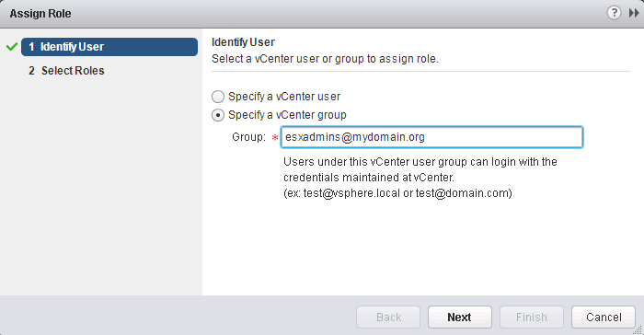Click the example text mentioning test@vsphere.local
Viewport: 644px width, 335px height.
tap(397, 193)
